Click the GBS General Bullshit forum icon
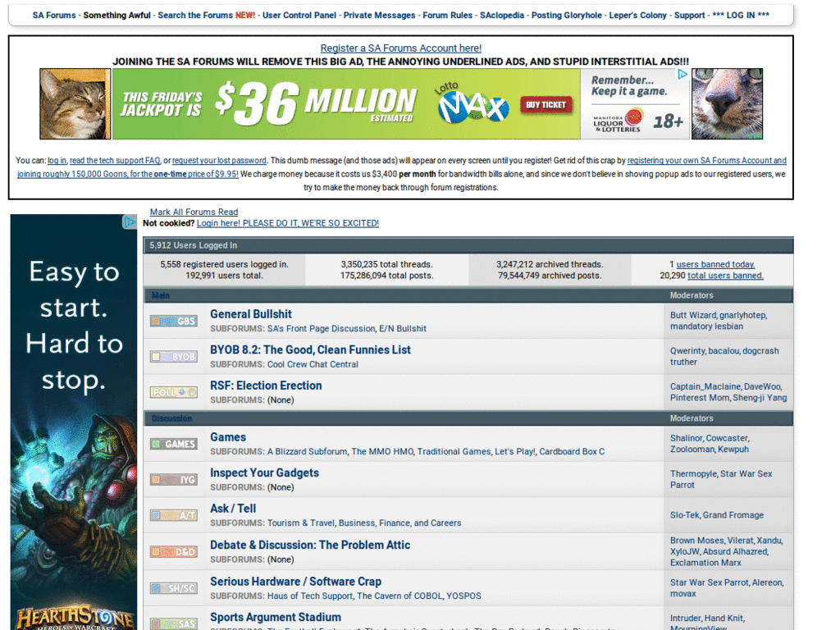 tap(173, 321)
